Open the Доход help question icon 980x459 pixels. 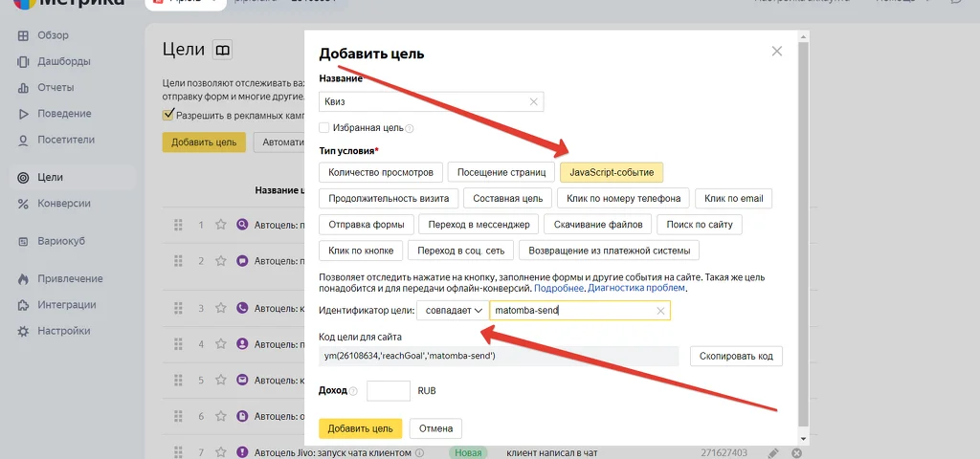pos(353,391)
